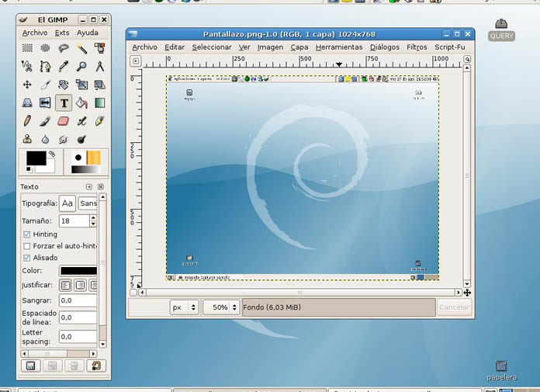
Task: Activate the Zoom magnifier tool
Action: 82,67
